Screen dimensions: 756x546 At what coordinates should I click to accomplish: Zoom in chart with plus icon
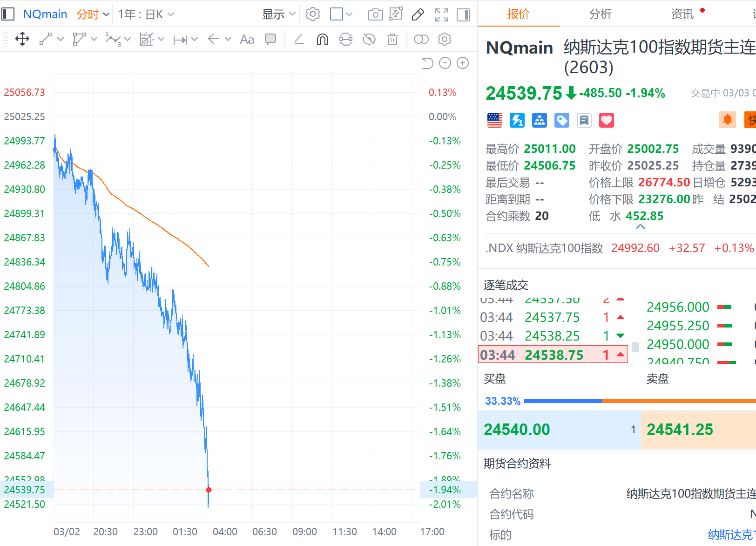pos(463,63)
